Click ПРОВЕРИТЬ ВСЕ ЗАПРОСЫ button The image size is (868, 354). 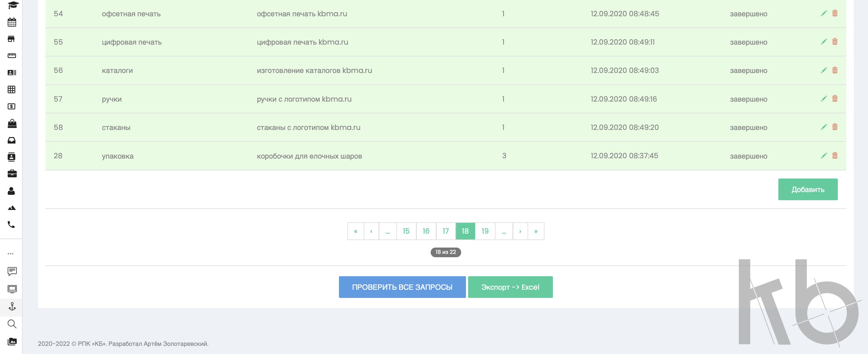pos(402,287)
